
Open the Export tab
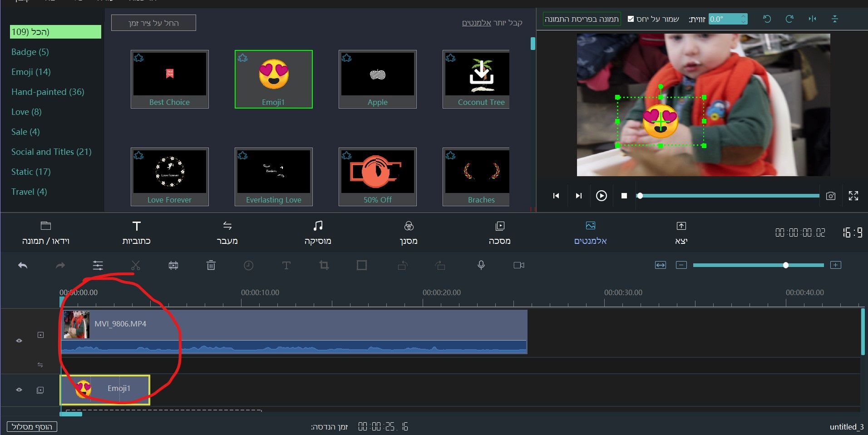click(681, 232)
